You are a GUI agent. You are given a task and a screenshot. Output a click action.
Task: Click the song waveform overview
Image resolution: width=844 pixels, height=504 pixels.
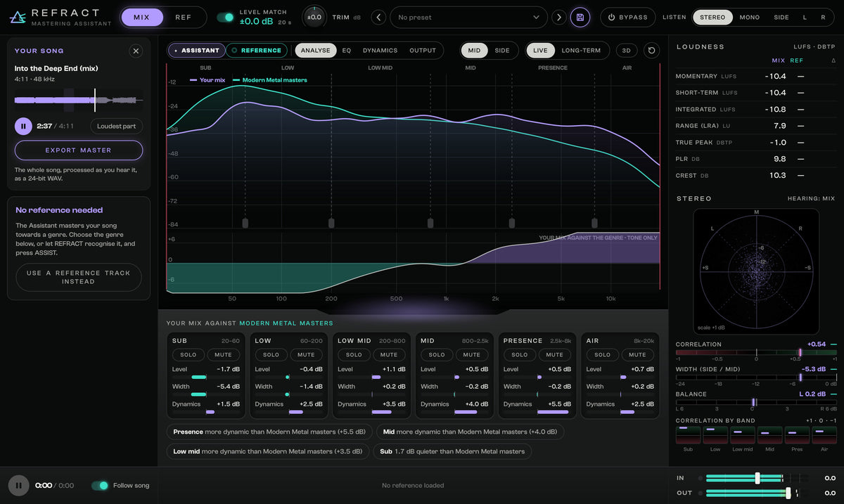click(79, 101)
